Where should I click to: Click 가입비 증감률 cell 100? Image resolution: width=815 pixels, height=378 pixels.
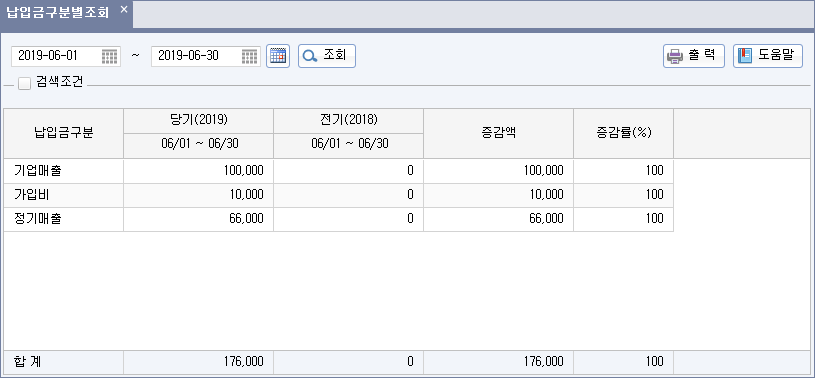624,195
